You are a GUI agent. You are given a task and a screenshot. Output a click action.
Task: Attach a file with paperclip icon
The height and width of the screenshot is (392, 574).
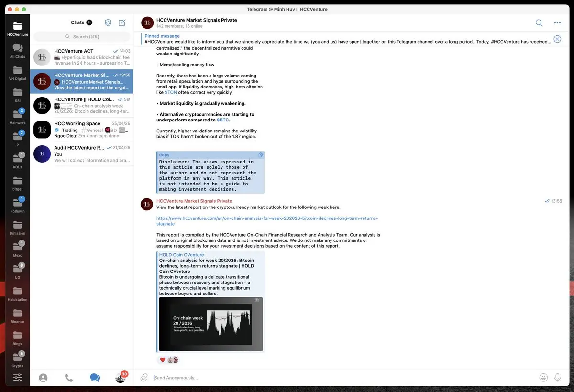pyautogui.click(x=144, y=378)
